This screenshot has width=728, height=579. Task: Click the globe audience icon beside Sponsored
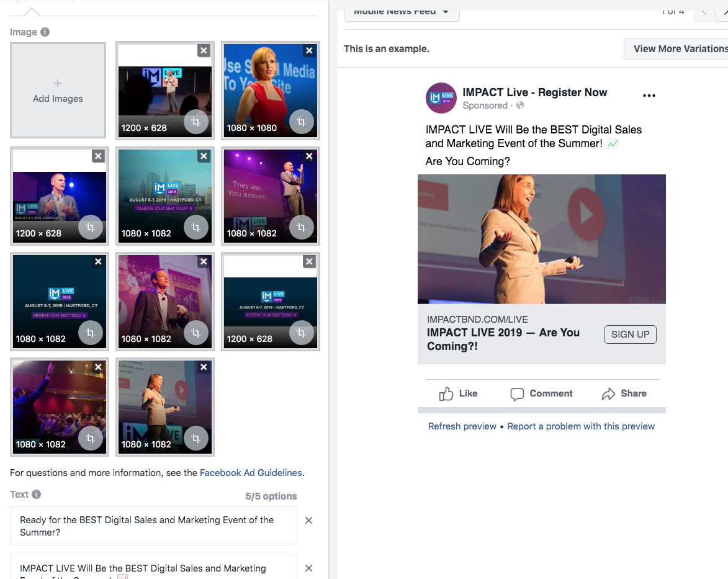[520, 105]
